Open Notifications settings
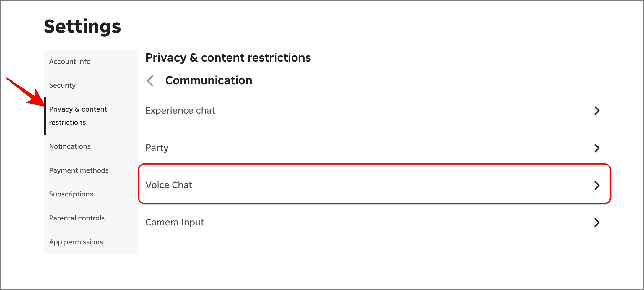 (x=70, y=146)
